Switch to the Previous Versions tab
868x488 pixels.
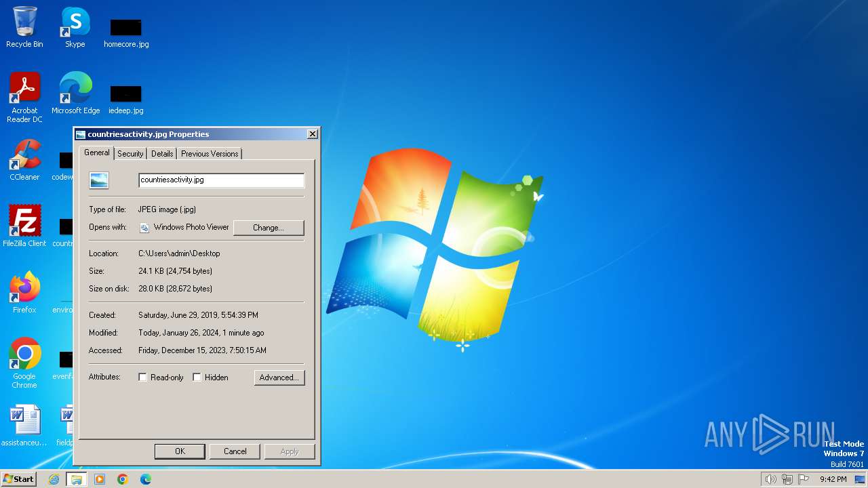click(x=210, y=154)
